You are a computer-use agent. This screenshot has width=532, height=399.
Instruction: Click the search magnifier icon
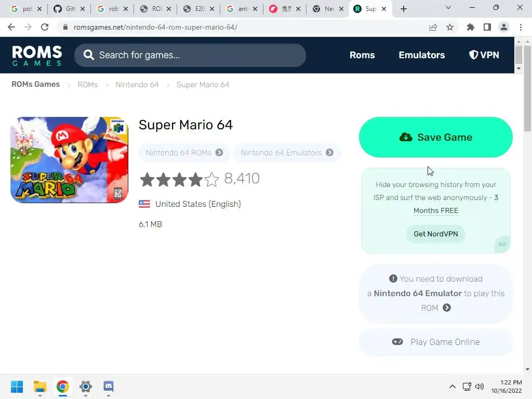click(88, 55)
